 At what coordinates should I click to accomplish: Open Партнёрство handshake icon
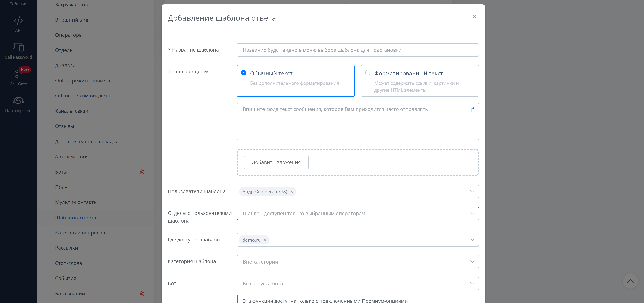point(18,101)
